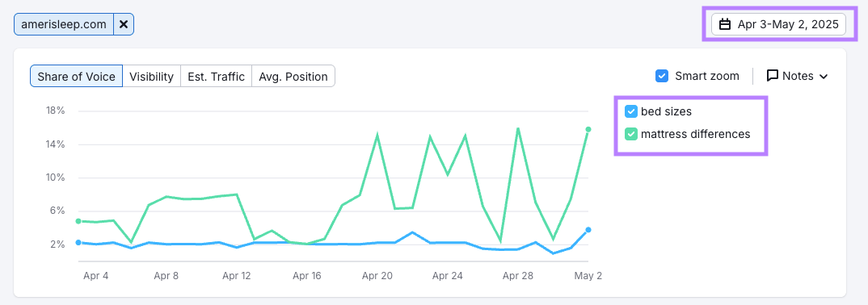Click the amerisleep.com domain tag
This screenshot has height=305, width=868.
64,24
